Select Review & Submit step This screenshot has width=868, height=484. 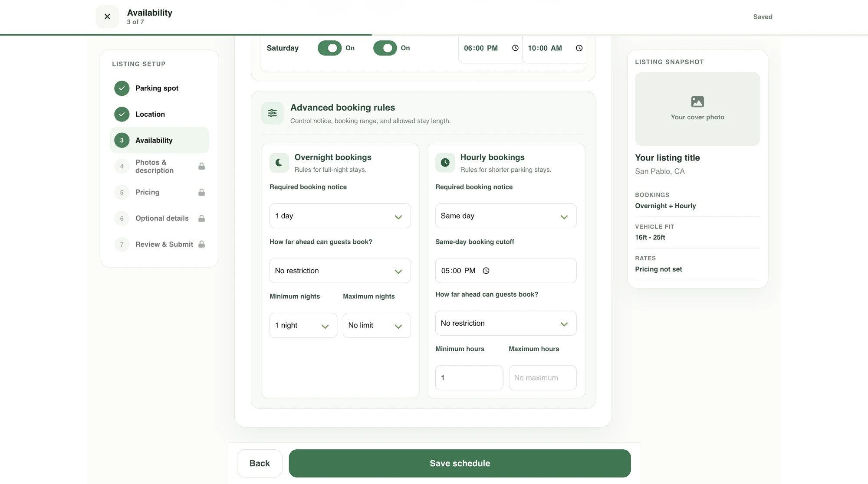coord(159,244)
